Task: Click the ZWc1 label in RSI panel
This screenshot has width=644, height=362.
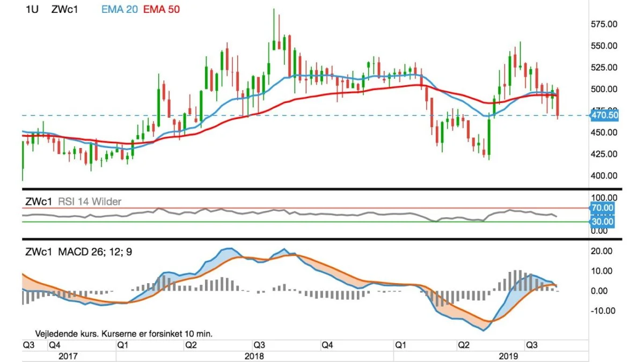Action: pyautogui.click(x=39, y=202)
